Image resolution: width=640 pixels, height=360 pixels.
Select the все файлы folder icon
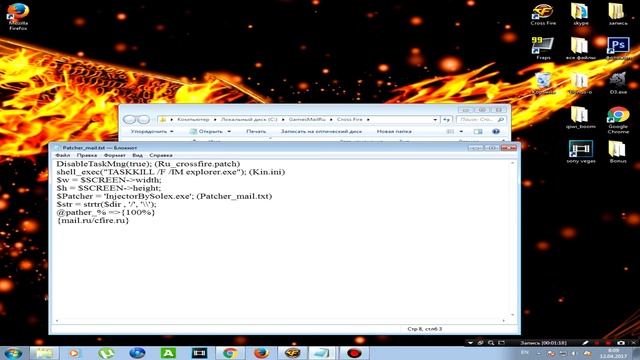[580, 48]
